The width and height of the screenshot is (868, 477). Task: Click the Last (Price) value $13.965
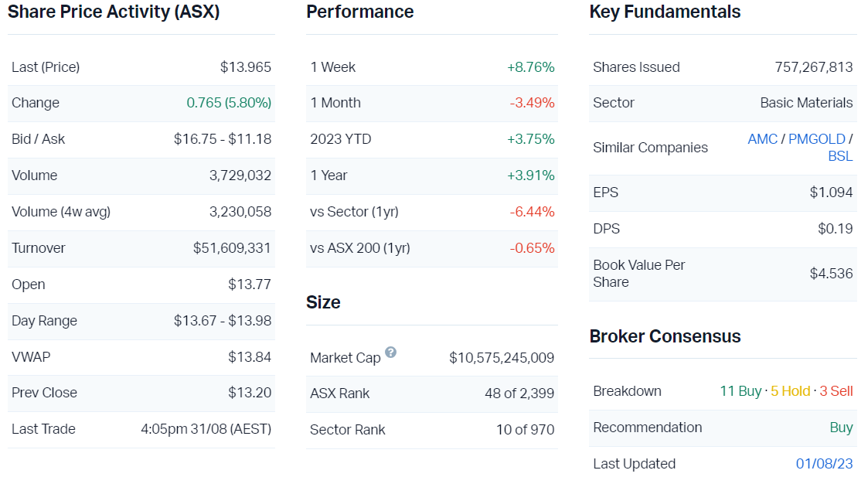(246, 67)
